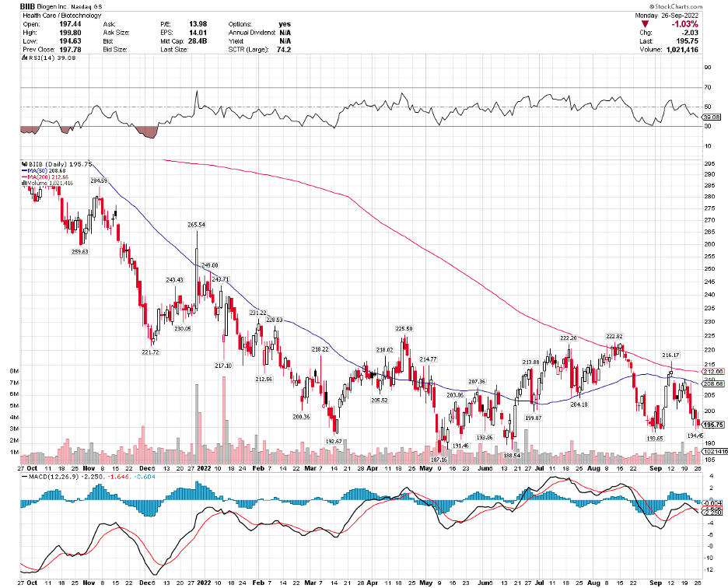
Task: Click the blue MA(50) legend line marker
Action: (24, 170)
